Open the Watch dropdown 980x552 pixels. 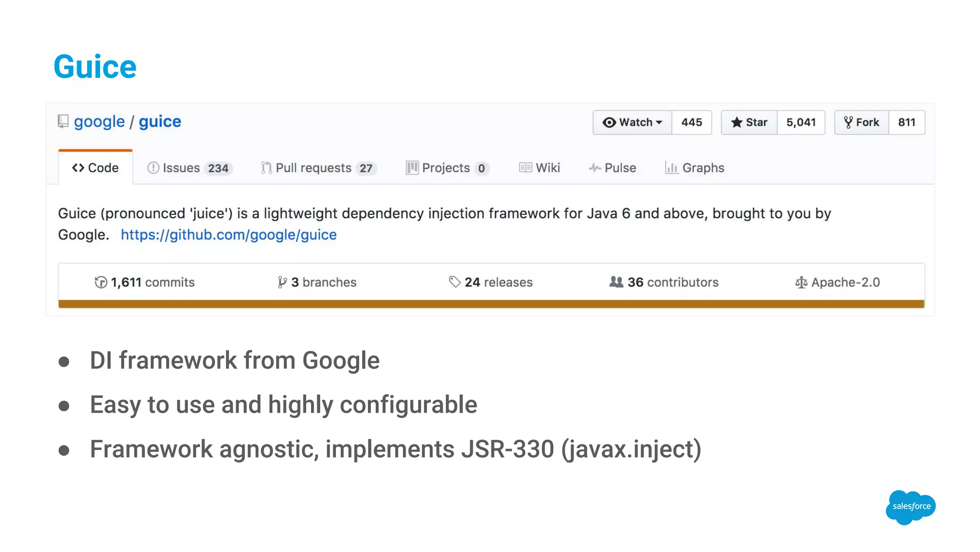[632, 123]
